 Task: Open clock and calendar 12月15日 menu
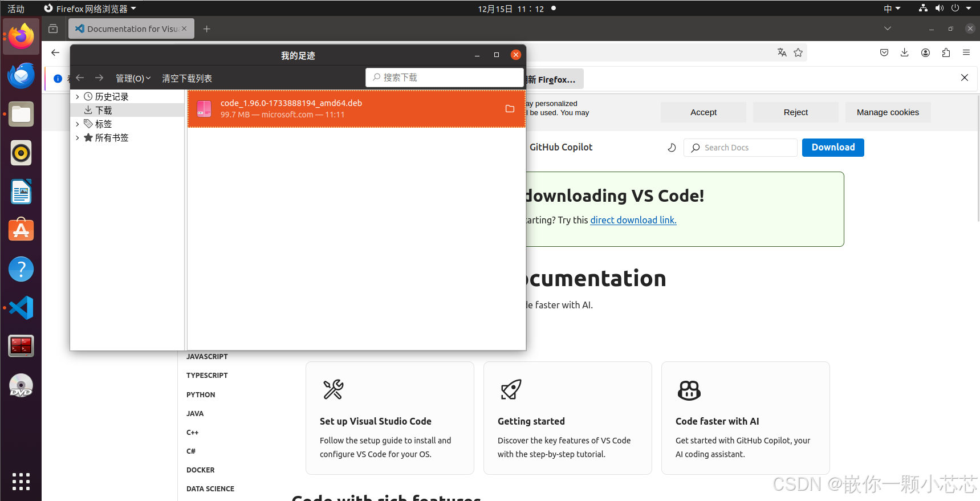(511, 9)
